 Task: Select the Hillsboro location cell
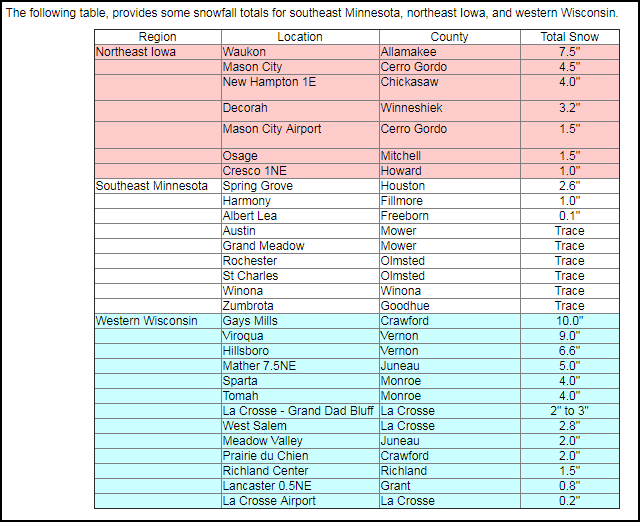coord(300,351)
